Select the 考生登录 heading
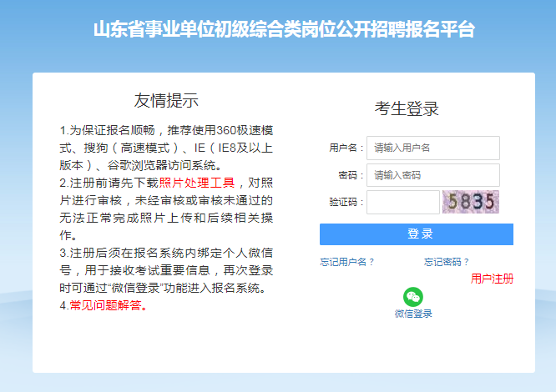This screenshot has width=556, height=392. click(407, 108)
